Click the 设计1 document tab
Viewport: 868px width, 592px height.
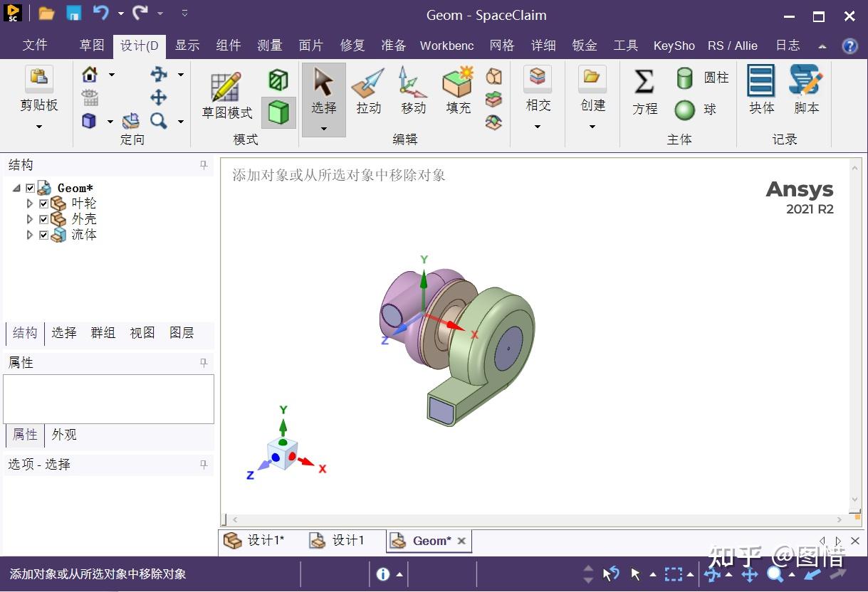pyautogui.click(x=349, y=541)
